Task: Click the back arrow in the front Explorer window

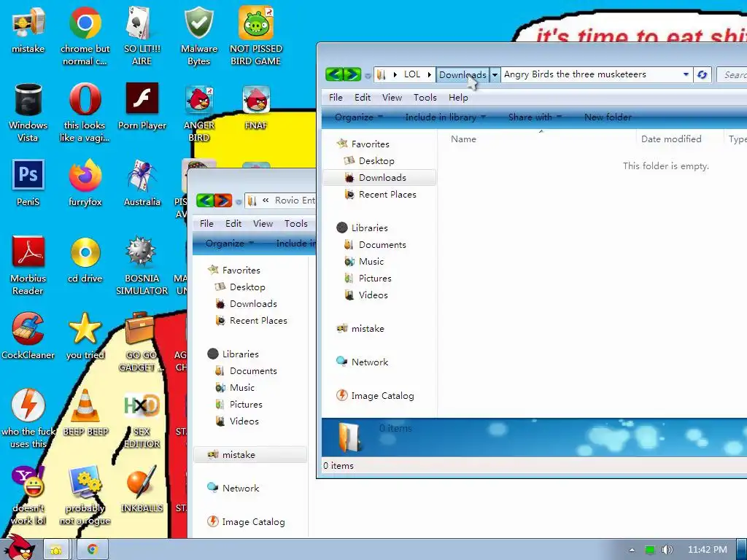Action: (334, 74)
